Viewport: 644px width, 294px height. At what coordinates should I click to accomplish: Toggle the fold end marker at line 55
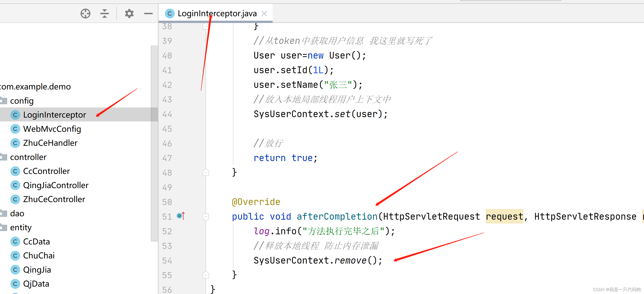pyautogui.click(x=206, y=275)
